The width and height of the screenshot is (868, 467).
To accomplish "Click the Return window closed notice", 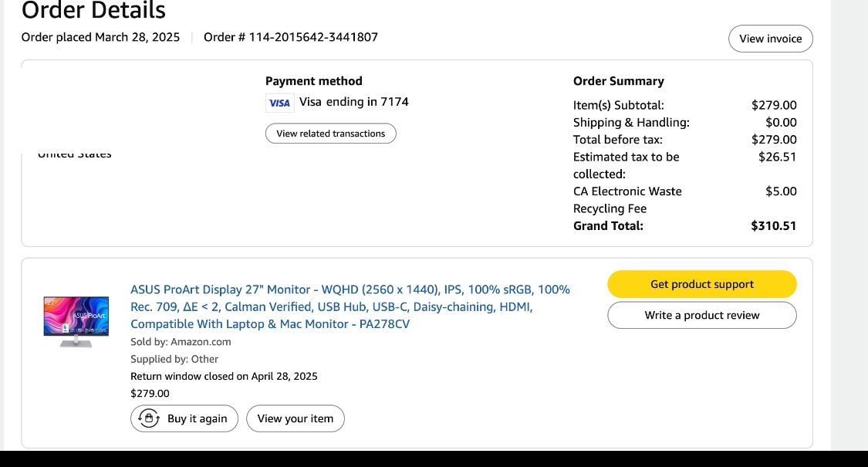I will (222, 376).
